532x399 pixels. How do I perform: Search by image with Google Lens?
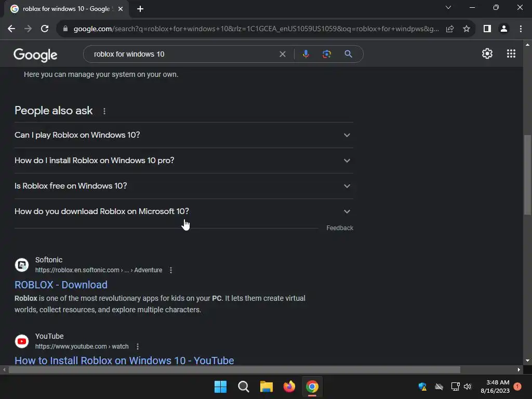pyautogui.click(x=327, y=54)
